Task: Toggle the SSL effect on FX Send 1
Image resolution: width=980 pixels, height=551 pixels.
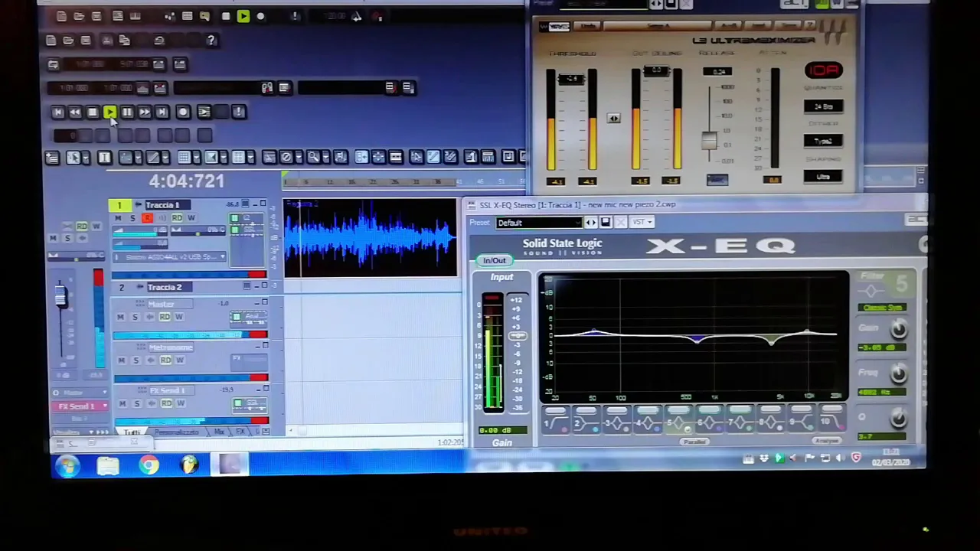Action: 237,403
